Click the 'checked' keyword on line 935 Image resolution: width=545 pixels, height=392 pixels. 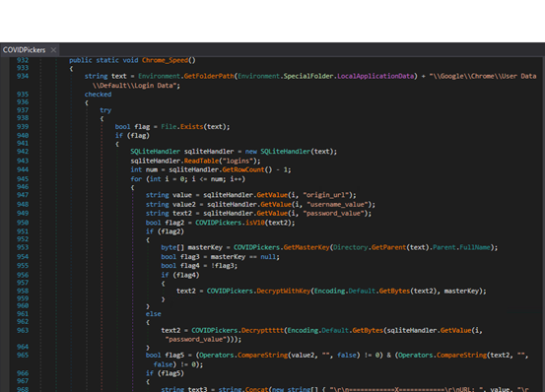pos(98,95)
